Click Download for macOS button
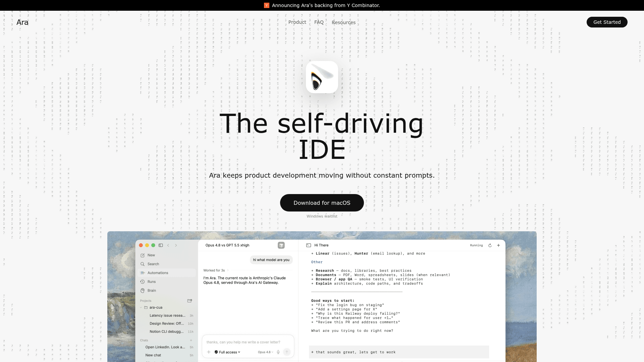The width and height of the screenshot is (644, 362). [x=322, y=203]
